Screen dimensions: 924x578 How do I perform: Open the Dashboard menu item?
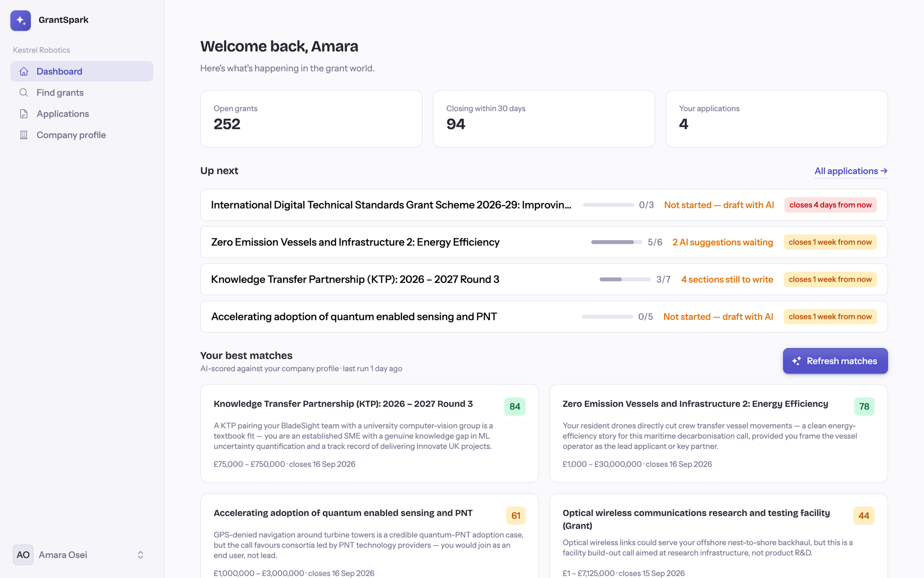(x=82, y=71)
